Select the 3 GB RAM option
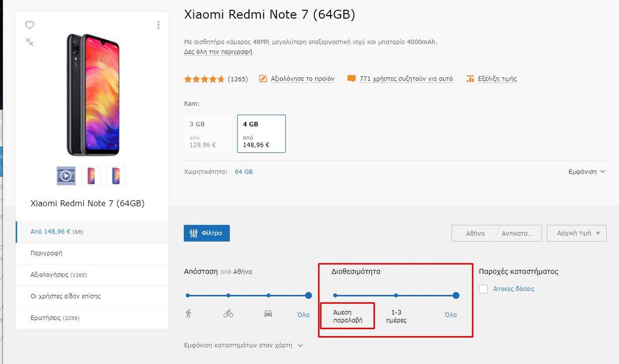The height and width of the screenshot is (364, 619). click(208, 133)
